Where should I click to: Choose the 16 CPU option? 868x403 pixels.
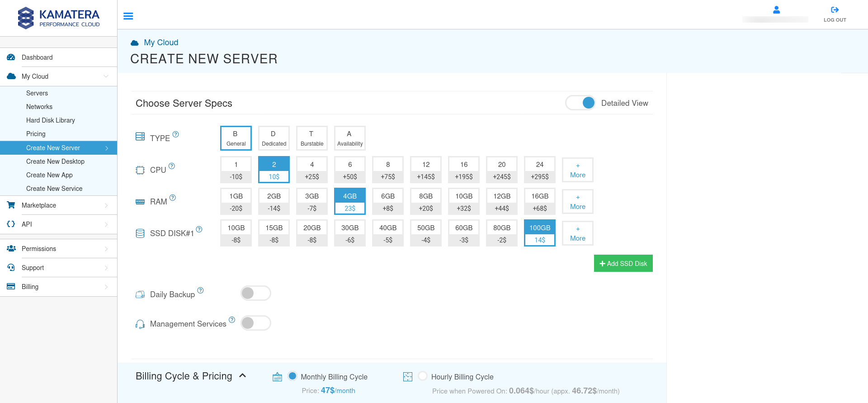coord(464,170)
